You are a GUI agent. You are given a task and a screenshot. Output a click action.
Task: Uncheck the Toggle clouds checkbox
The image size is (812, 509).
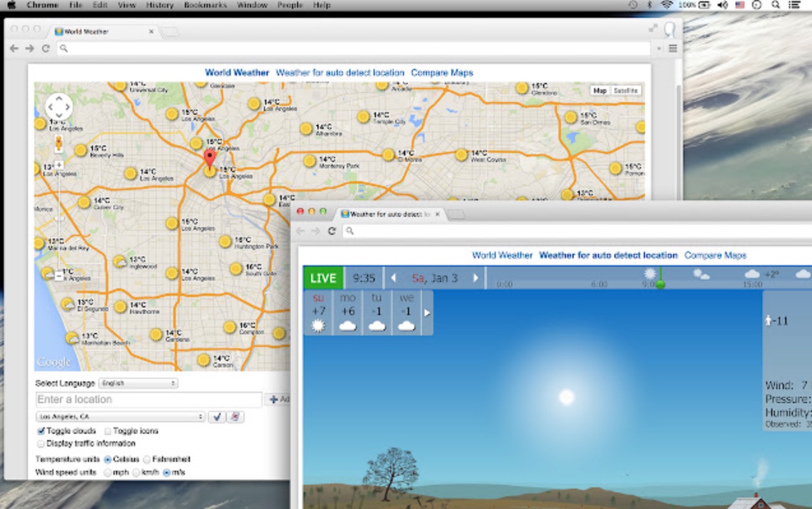(x=41, y=431)
